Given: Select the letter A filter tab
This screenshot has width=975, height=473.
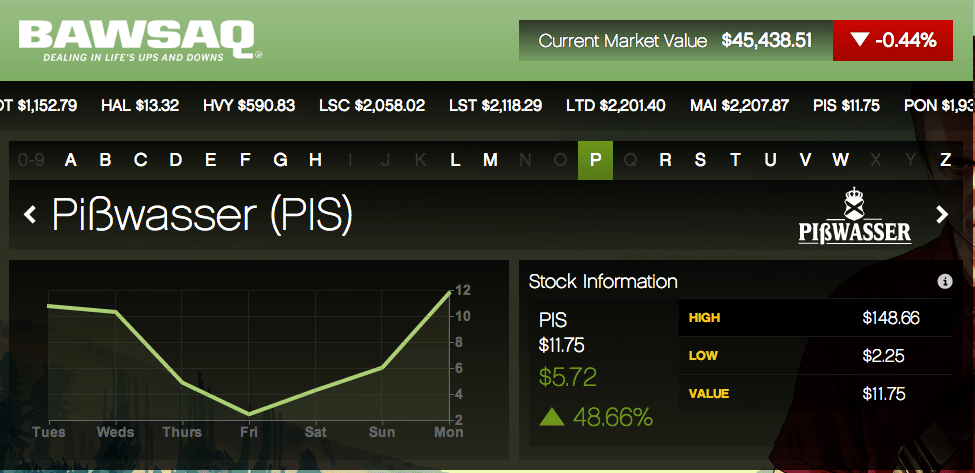Looking at the screenshot, I should 71,160.
